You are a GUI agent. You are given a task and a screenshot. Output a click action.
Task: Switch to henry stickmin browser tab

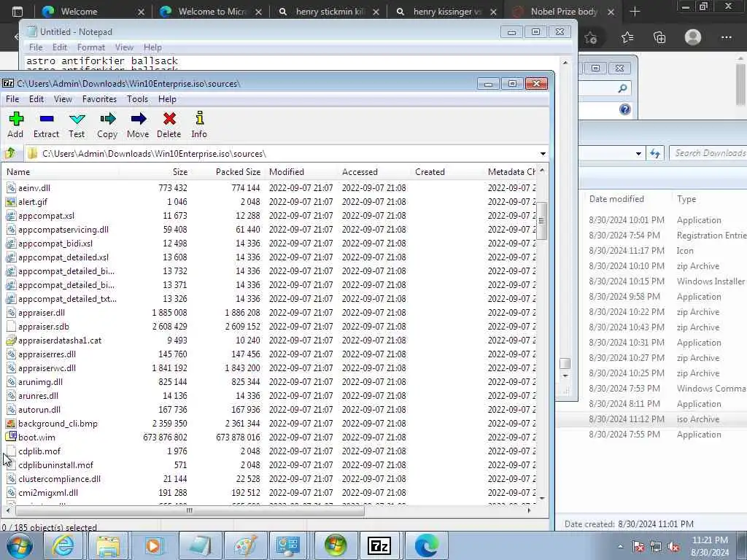328,12
